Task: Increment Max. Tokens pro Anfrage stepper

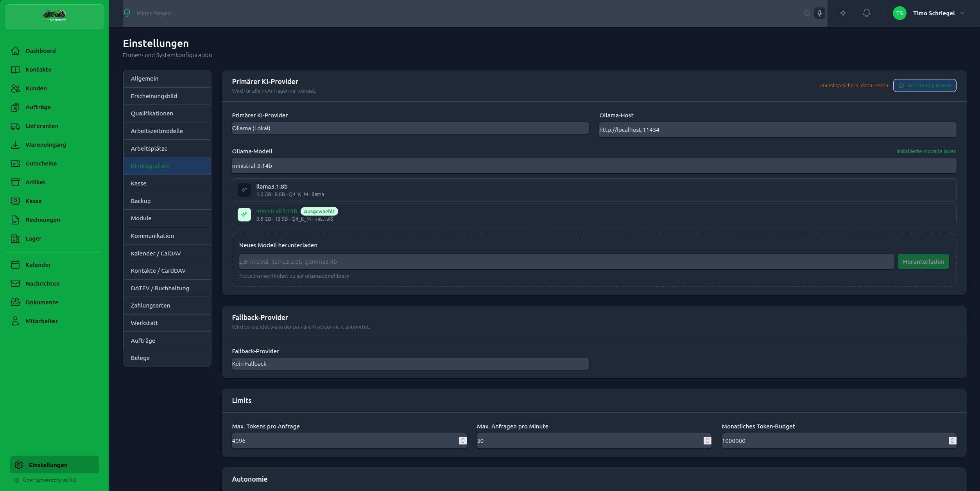Action: pos(462,439)
